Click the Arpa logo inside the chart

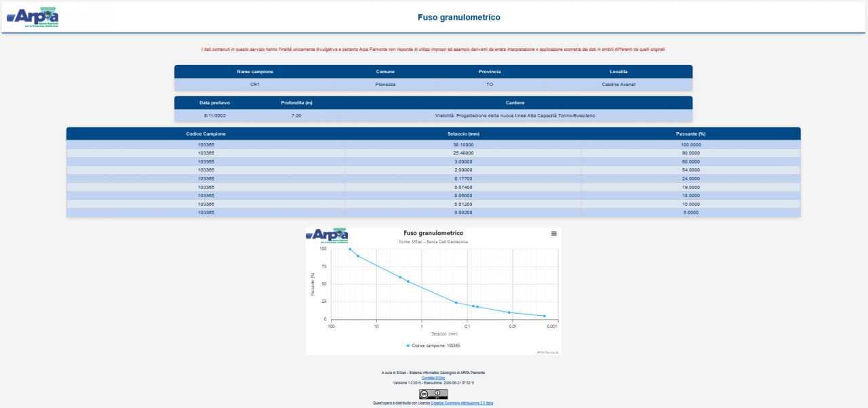(328, 235)
